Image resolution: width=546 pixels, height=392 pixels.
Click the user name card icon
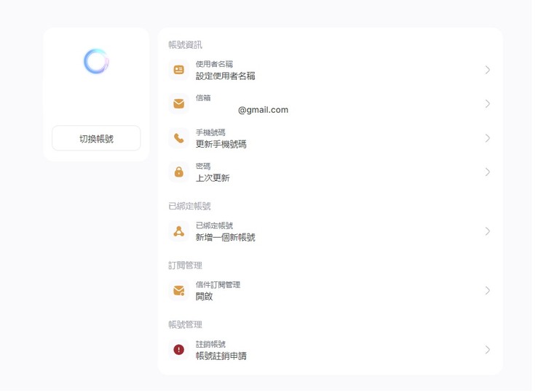(x=178, y=70)
